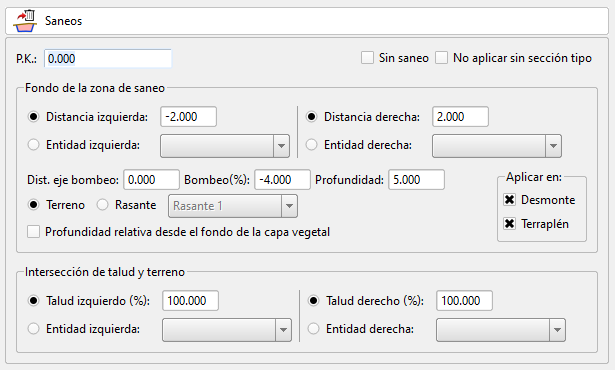Select Talud izquierdo (%) radio button
The height and width of the screenshot is (370, 615).
point(34,301)
